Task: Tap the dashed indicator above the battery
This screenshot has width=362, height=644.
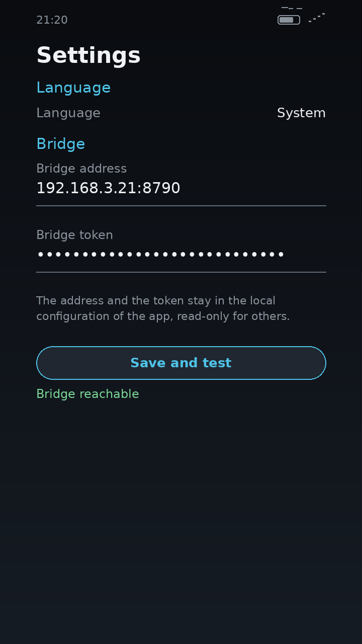Action: tap(292, 8)
